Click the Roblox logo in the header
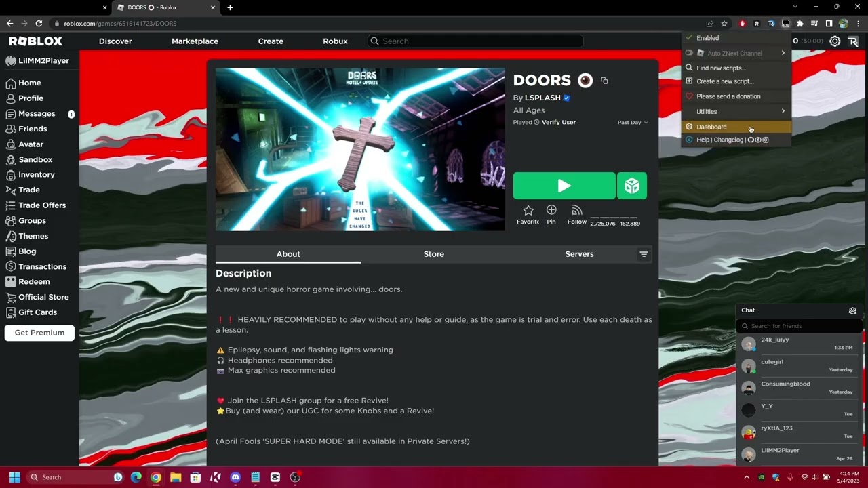The width and height of the screenshot is (868, 488). point(35,41)
